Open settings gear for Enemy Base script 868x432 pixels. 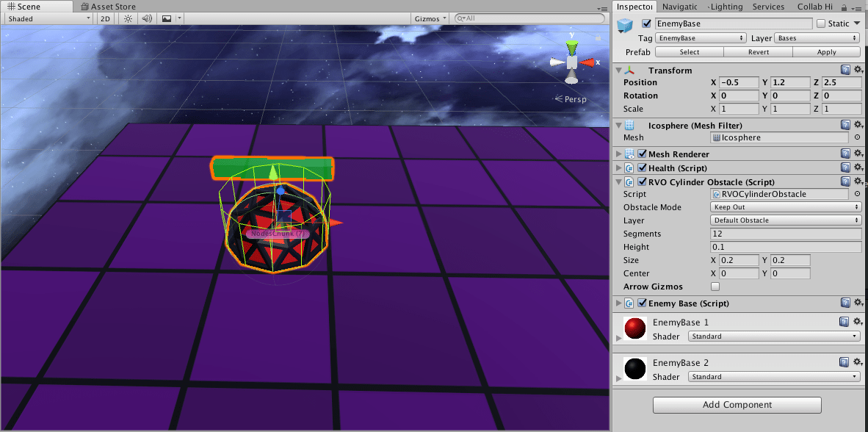coord(857,303)
